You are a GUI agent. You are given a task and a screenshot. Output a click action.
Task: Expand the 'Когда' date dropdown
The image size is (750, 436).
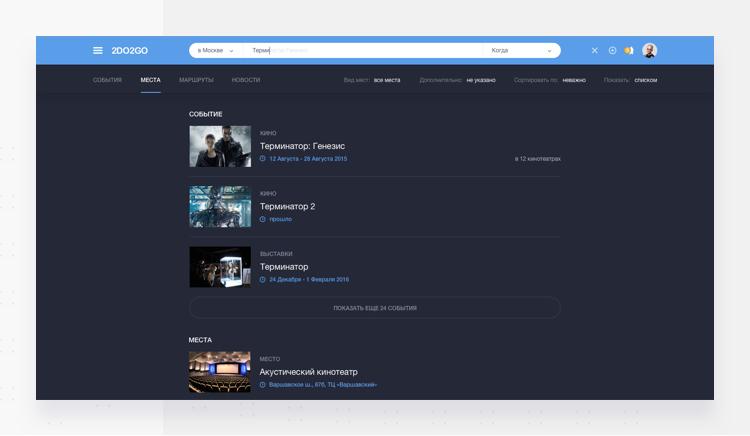(521, 51)
